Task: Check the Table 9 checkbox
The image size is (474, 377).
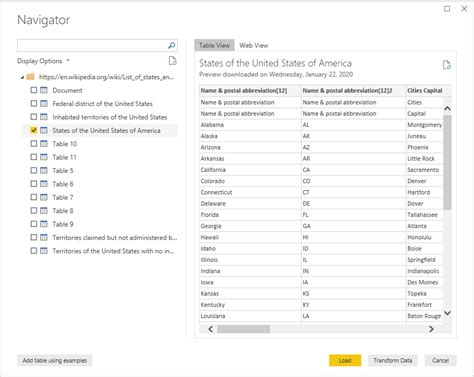Action: (x=34, y=224)
